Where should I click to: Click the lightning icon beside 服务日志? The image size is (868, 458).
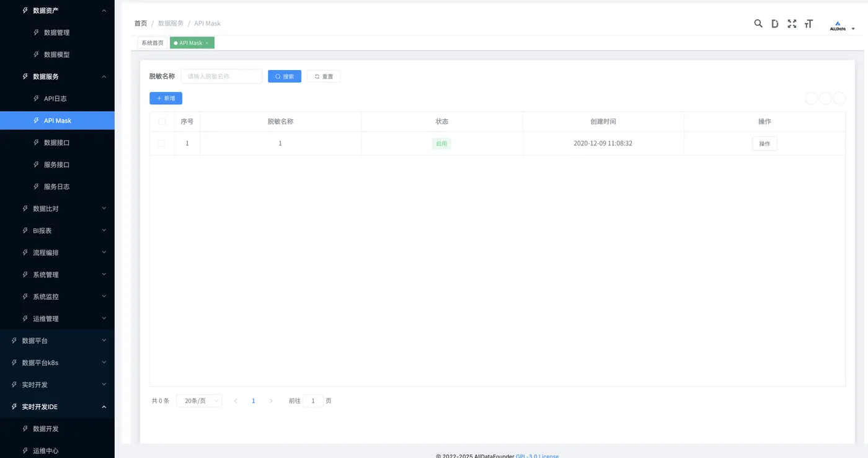[36, 186]
